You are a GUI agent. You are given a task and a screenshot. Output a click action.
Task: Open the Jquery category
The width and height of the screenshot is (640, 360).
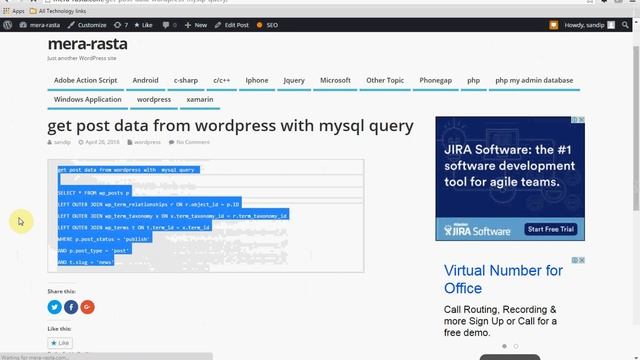click(x=294, y=80)
